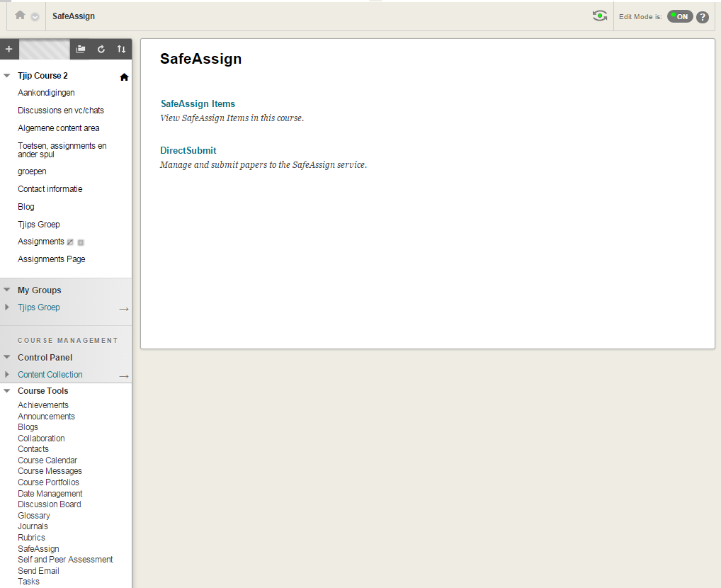Screen dimensions: 721x588
Task: Open SafeAssign Items link
Action: pyautogui.click(x=198, y=103)
